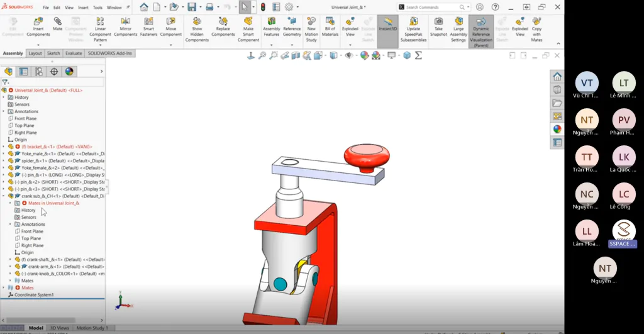The image size is (644, 334).
Task: Click Replace Components tool
Action: click(x=223, y=26)
